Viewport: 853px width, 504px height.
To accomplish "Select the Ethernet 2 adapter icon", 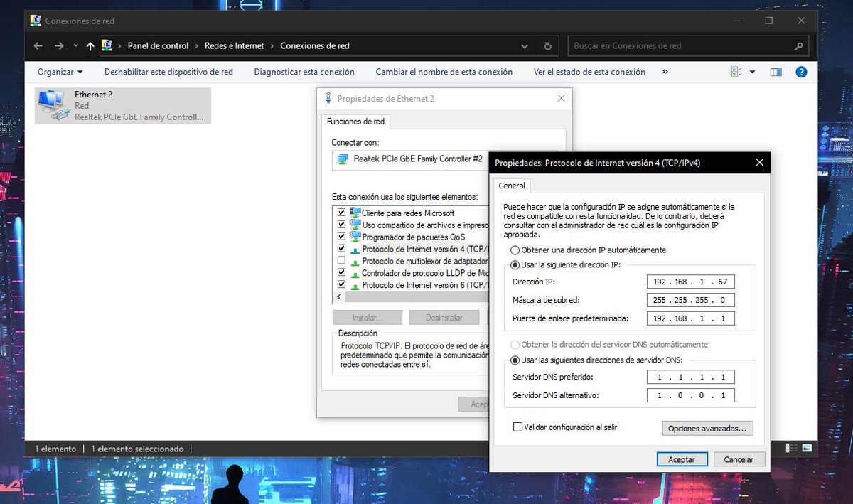I will (53, 105).
